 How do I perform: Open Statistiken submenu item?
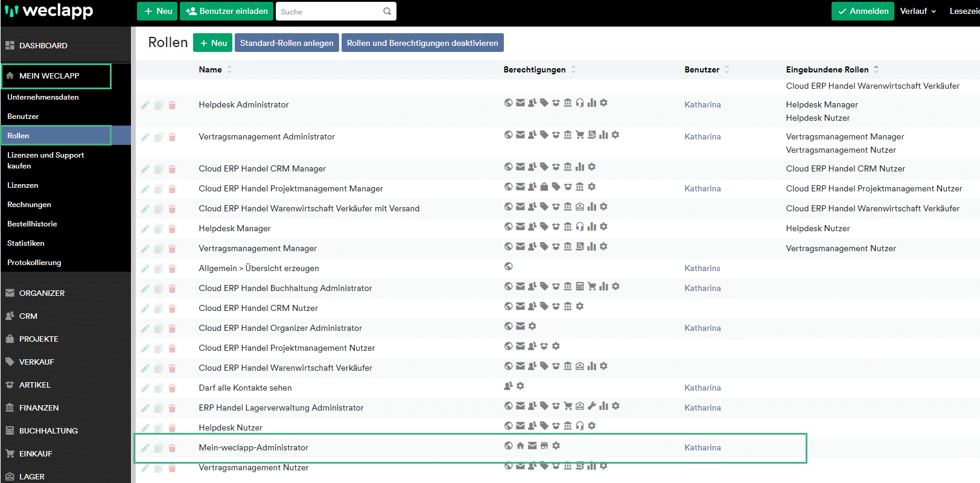coord(26,243)
